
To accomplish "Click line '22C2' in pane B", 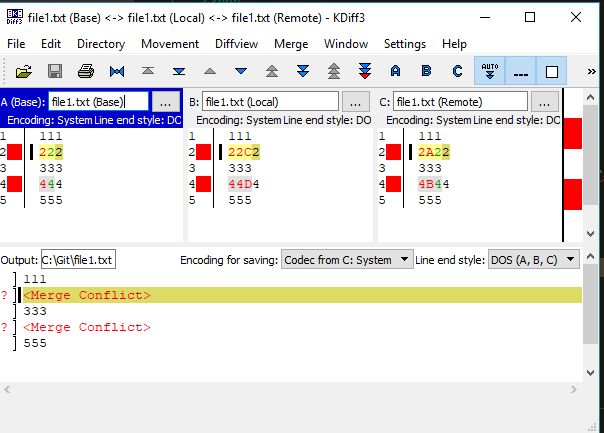I will (243, 152).
